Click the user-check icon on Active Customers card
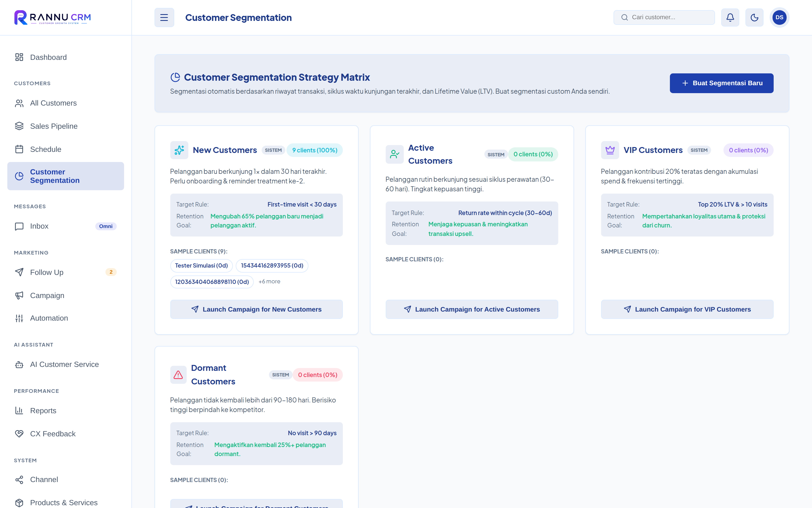This screenshot has height=508, width=812. tap(394, 154)
